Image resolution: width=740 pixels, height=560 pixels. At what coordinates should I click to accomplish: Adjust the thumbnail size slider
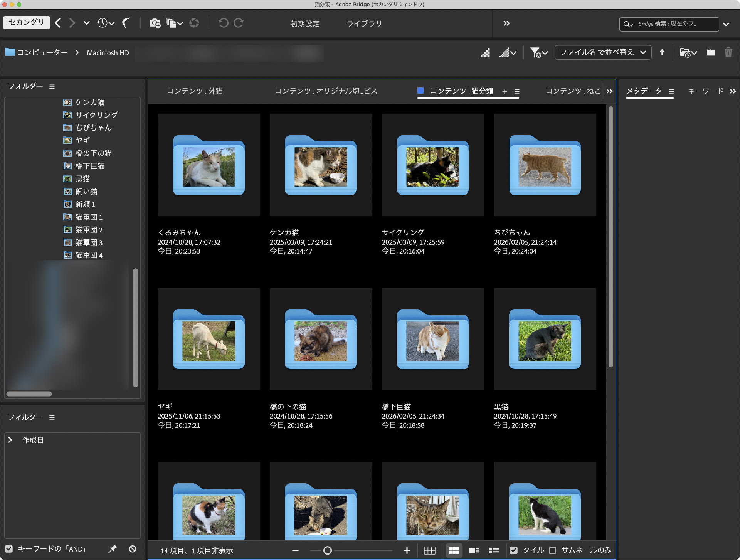[x=328, y=551]
